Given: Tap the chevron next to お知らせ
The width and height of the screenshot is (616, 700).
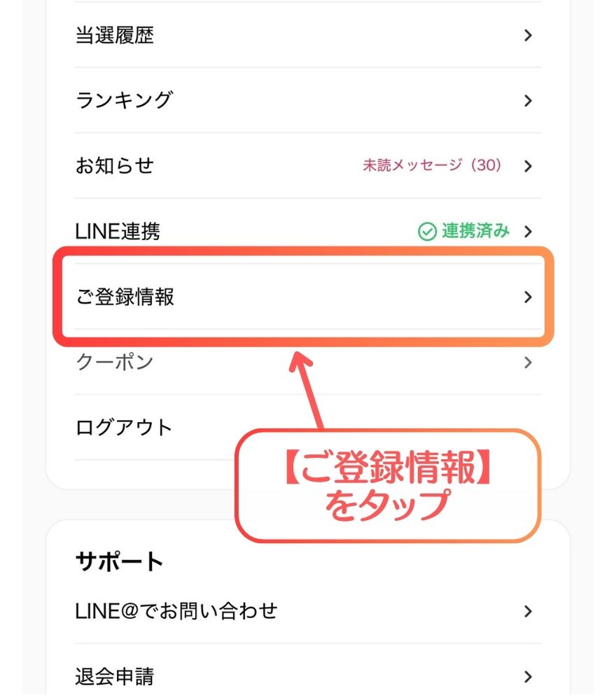Looking at the screenshot, I should (x=530, y=167).
